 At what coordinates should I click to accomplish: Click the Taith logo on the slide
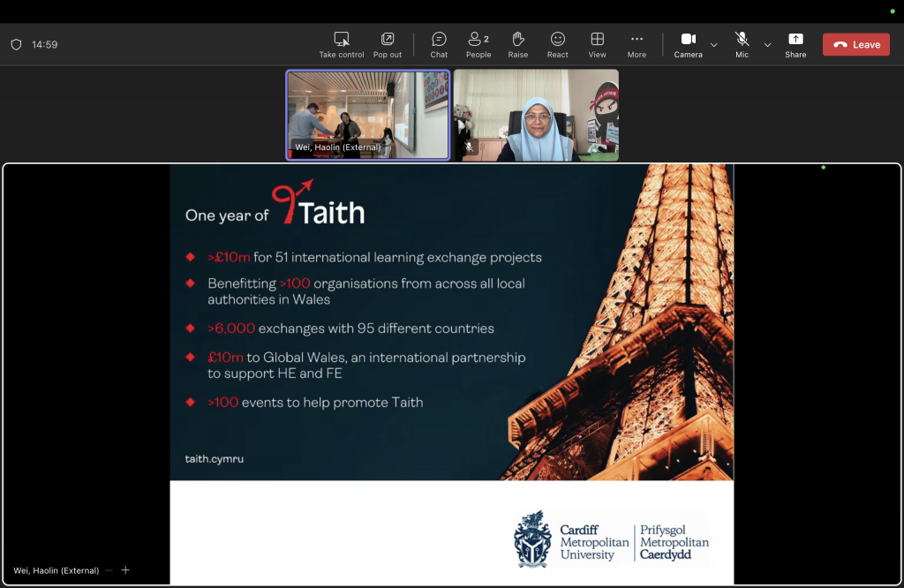318,202
